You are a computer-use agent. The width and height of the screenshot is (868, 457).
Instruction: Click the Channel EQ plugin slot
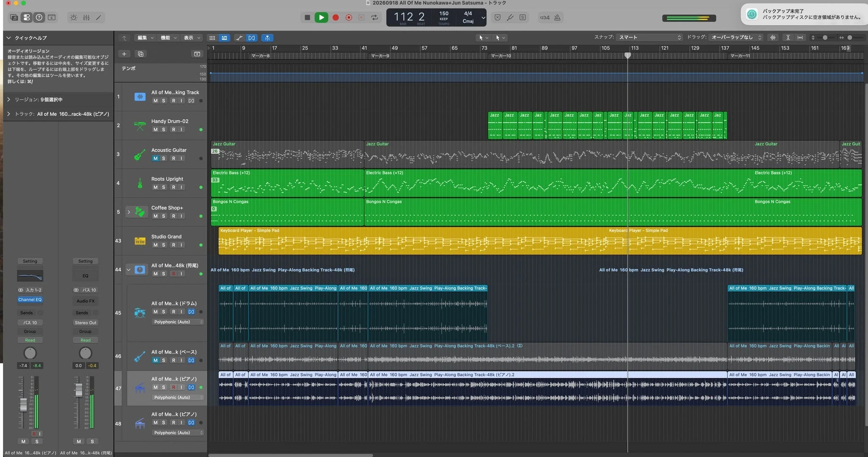(30, 299)
